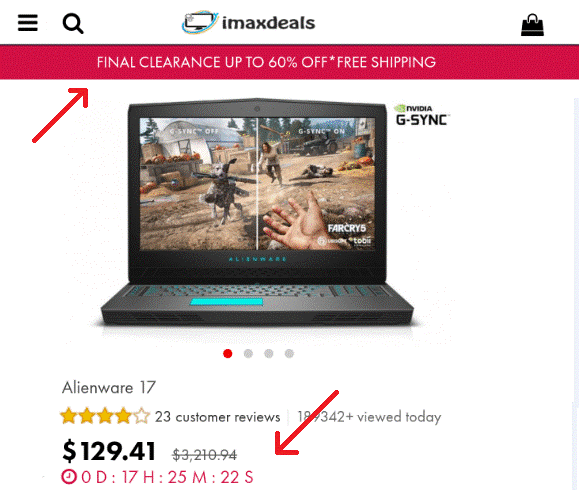The height and width of the screenshot is (498, 579).
Task: Select the first red carousel dot
Action: click(228, 354)
